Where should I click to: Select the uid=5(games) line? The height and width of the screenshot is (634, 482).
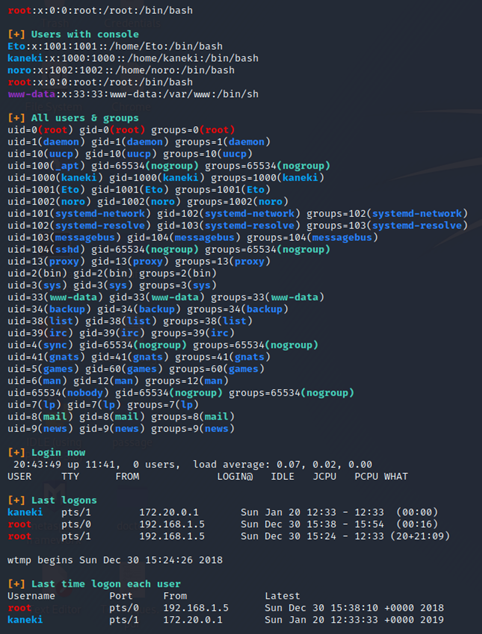click(x=136, y=369)
